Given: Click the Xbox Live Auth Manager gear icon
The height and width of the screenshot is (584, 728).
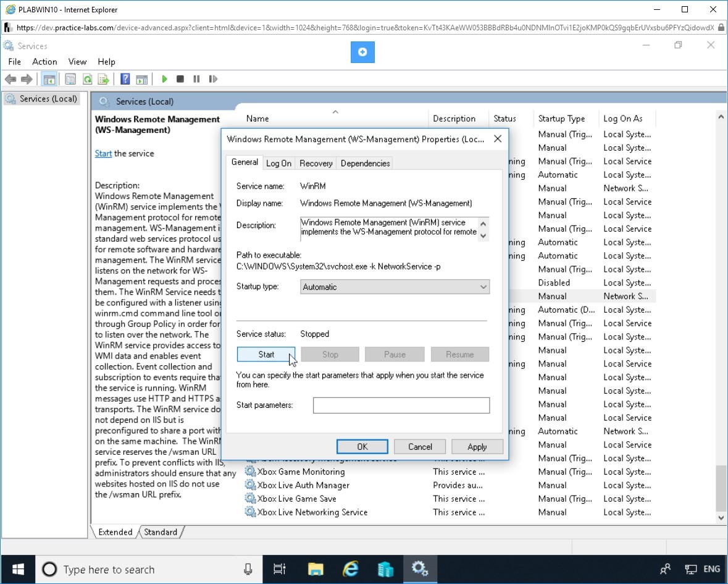Looking at the screenshot, I should pos(250,485).
